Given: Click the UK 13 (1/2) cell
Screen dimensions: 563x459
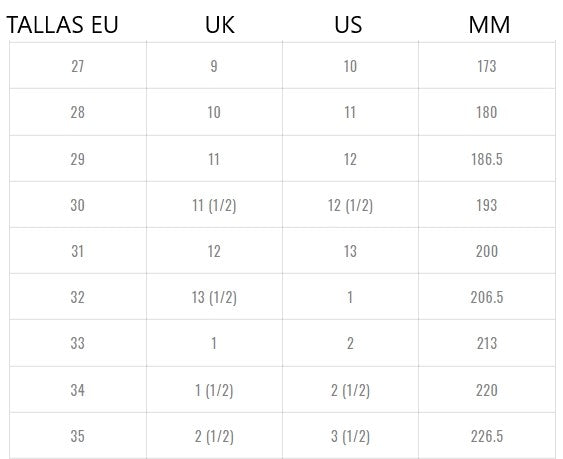Looking at the screenshot, I should tap(214, 297).
